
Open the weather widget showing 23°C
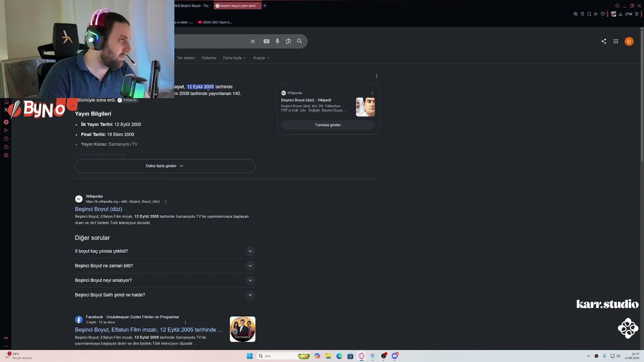point(19,356)
